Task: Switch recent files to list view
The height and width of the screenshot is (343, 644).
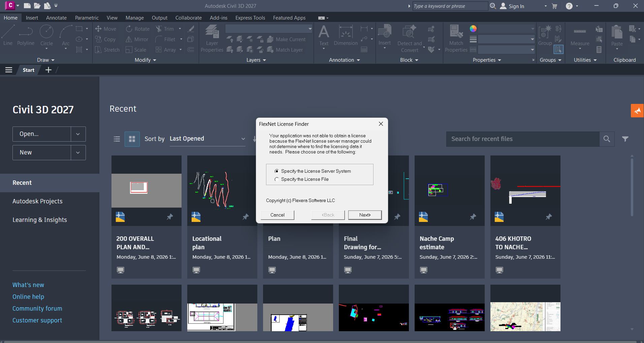Action: (117, 139)
